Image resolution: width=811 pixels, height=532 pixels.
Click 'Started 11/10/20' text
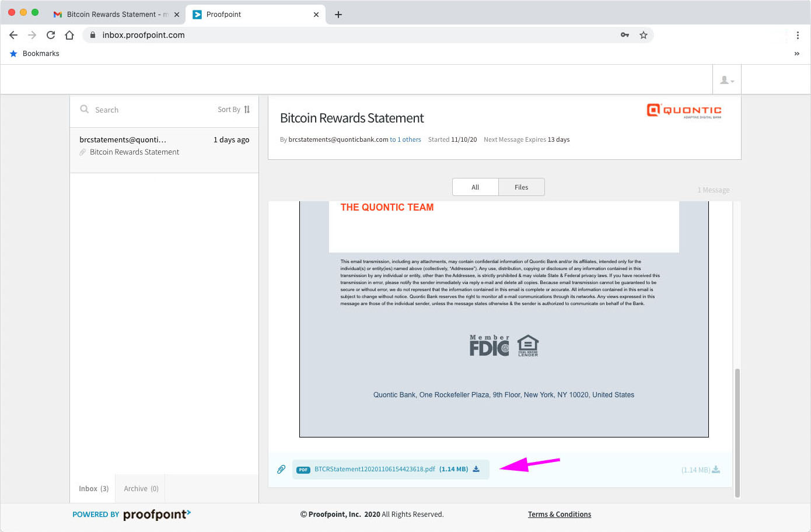point(453,139)
